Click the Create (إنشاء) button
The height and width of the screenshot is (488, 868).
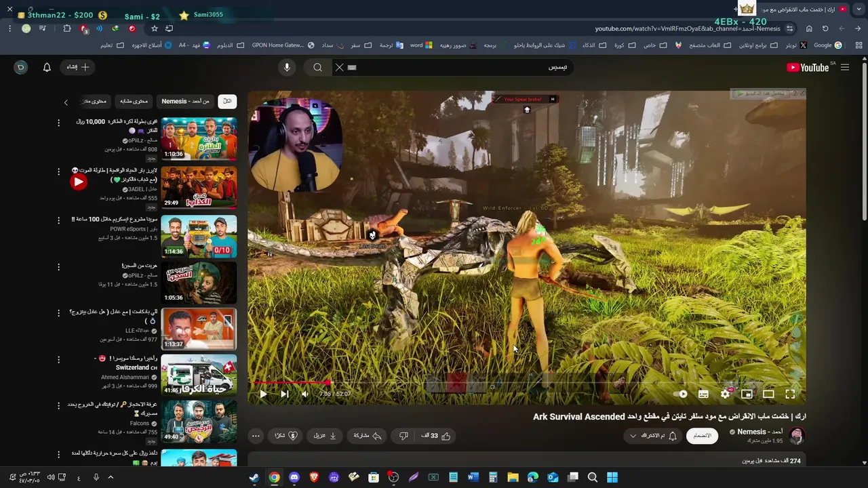click(78, 67)
